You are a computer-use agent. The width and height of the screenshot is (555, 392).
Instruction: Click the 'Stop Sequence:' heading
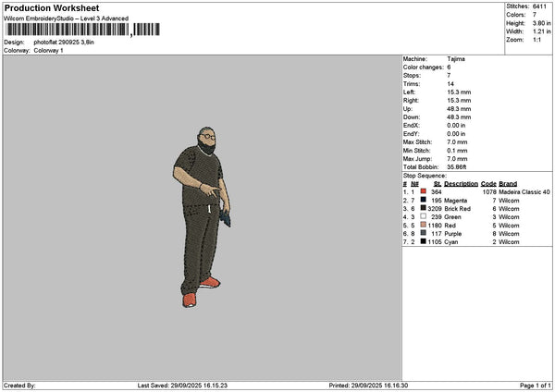(x=425, y=176)
